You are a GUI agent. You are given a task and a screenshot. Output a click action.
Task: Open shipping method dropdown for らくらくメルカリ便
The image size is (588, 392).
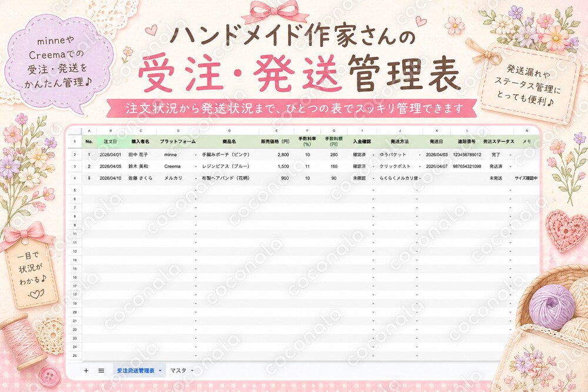coord(420,179)
